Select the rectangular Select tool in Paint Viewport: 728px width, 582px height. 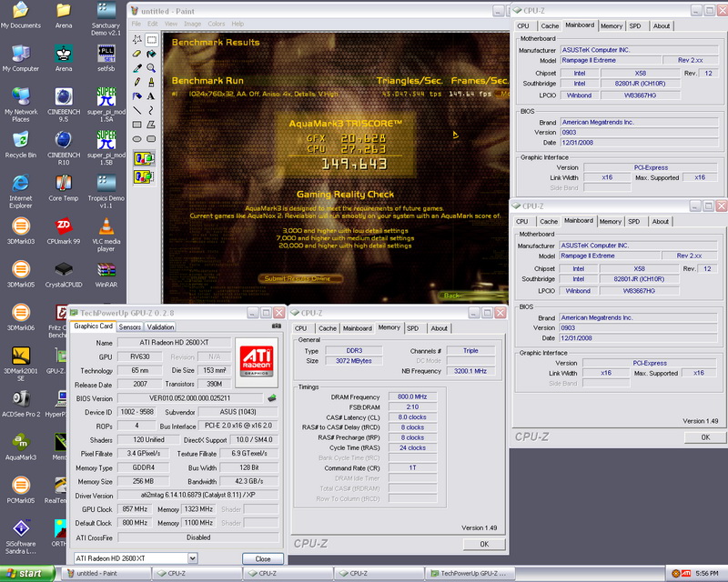point(151,40)
